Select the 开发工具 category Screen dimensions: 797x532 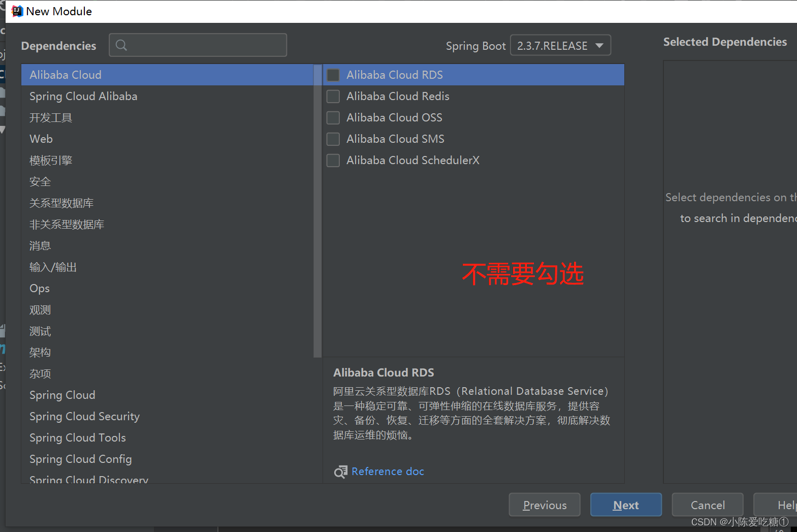click(168, 117)
